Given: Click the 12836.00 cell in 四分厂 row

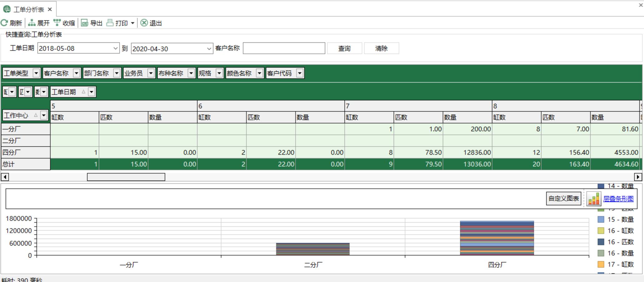Looking at the screenshot, I should coord(467,152).
